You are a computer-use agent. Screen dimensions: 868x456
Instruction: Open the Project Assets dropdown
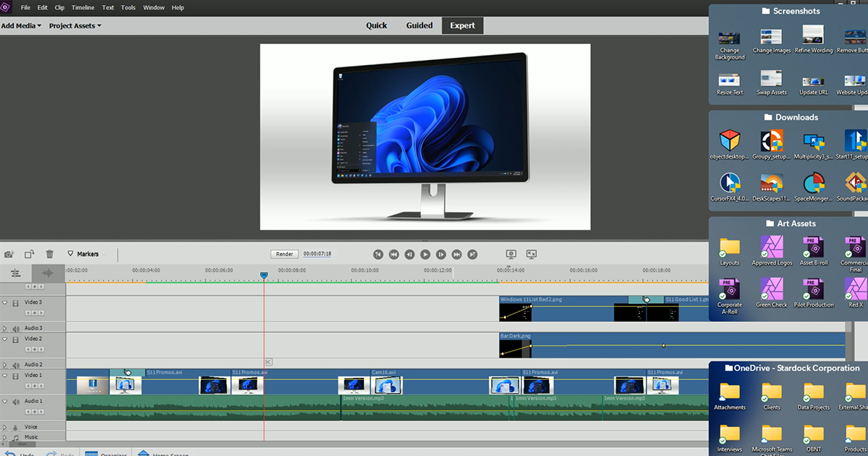pyautogui.click(x=75, y=25)
